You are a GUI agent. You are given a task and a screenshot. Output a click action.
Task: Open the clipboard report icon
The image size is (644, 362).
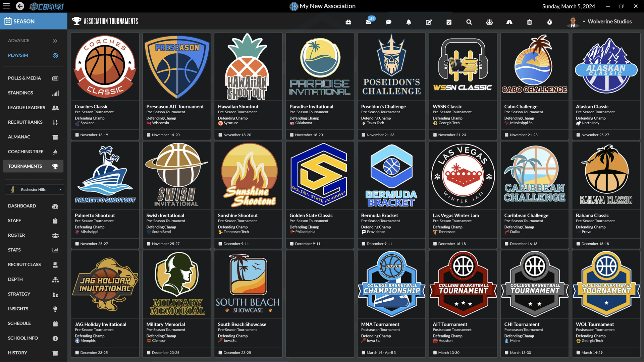(x=530, y=22)
